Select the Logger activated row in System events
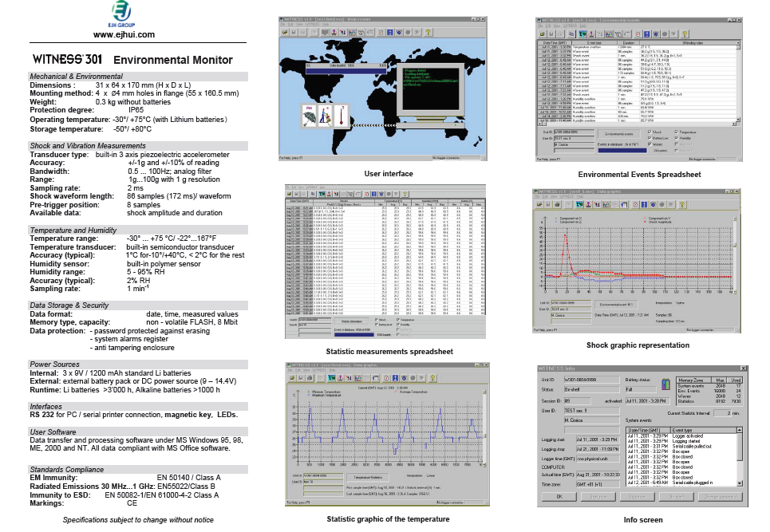This screenshot has height=532, width=770. [x=682, y=435]
